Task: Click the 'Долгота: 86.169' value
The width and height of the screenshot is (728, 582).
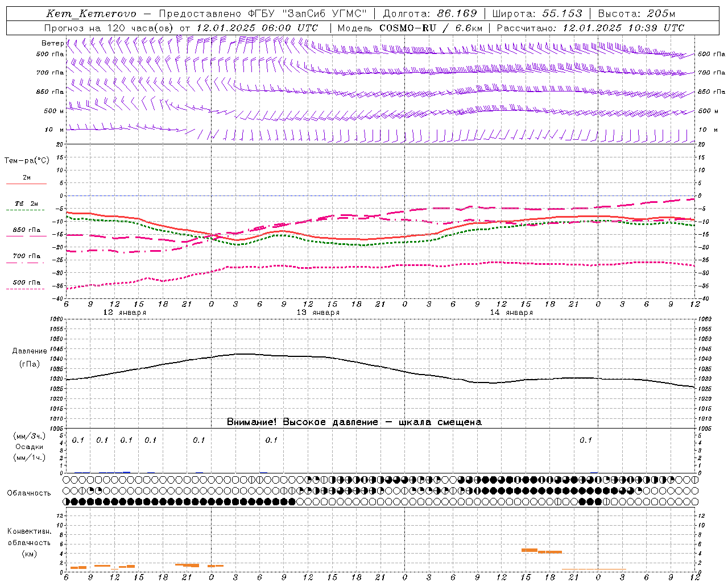Action: tap(431, 14)
